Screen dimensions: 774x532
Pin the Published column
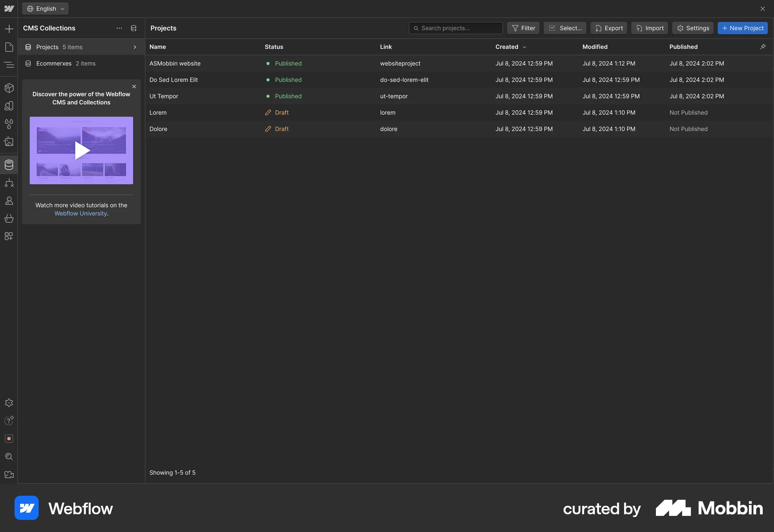[x=763, y=47]
